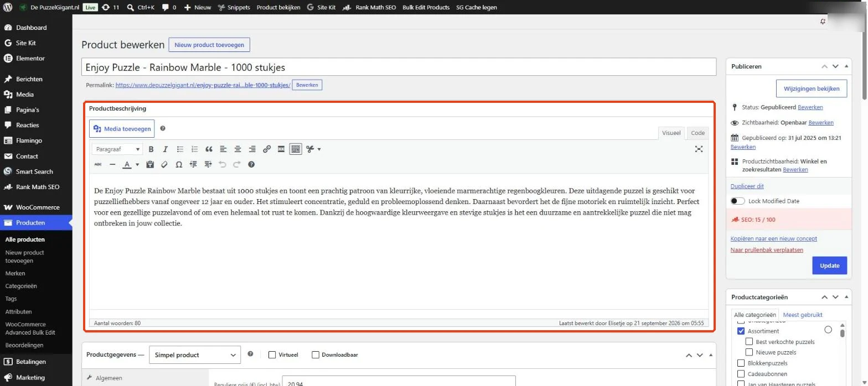
Task: Insert a numbered list
Action: (194, 149)
